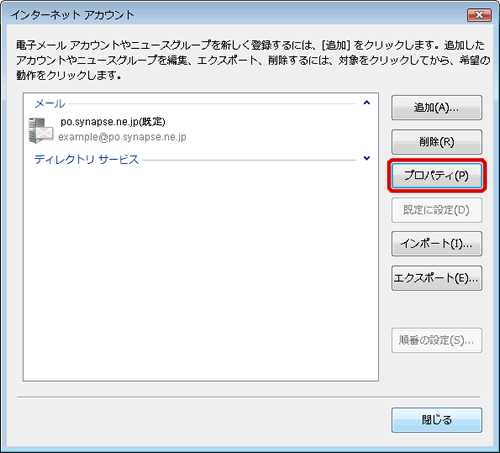Remove the account with 削除(R)
The width and height of the screenshot is (500, 453).
(x=437, y=142)
